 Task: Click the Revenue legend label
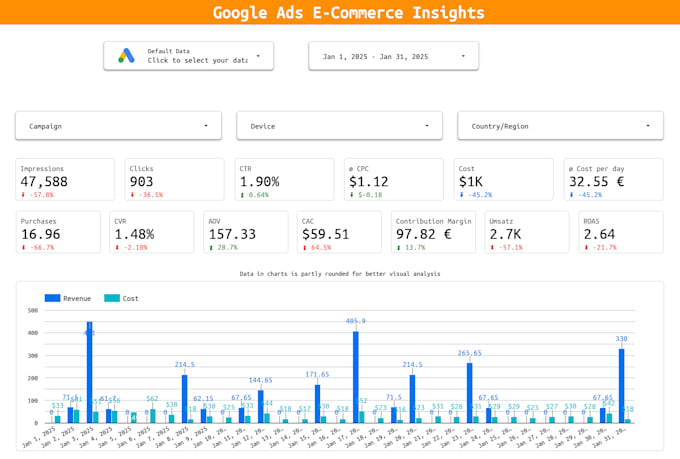pyautogui.click(x=77, y=298)
